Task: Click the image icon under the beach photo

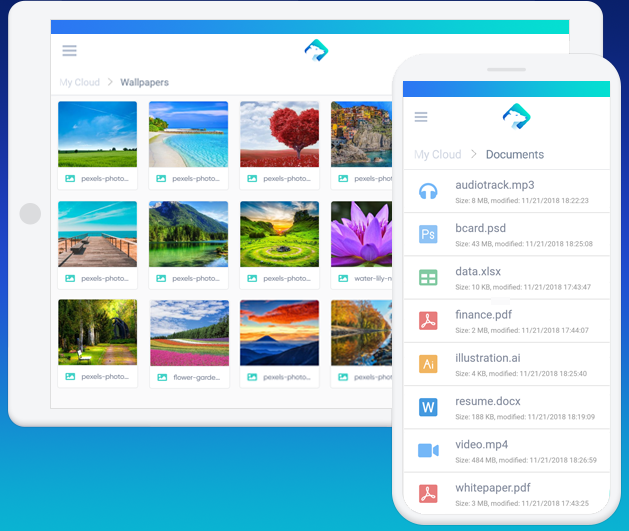Action: click(161, 178)
